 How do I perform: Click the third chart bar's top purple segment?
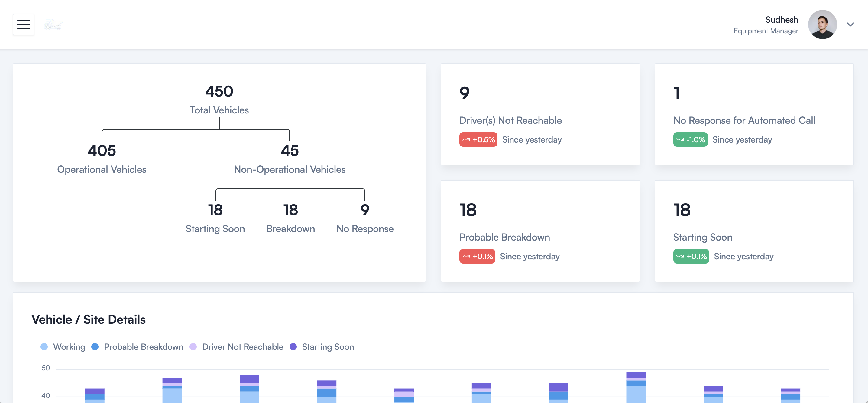(249, 379)
